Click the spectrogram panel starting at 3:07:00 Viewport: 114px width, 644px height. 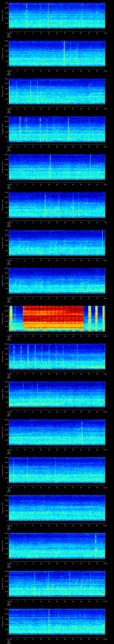(57, 243)
